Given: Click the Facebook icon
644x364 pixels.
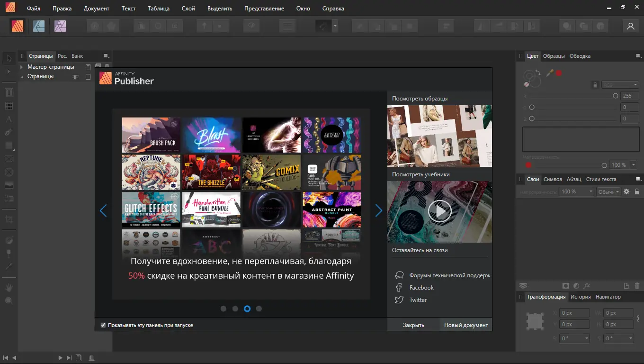Looking at the screenshot, I should (x=399, y=288).
